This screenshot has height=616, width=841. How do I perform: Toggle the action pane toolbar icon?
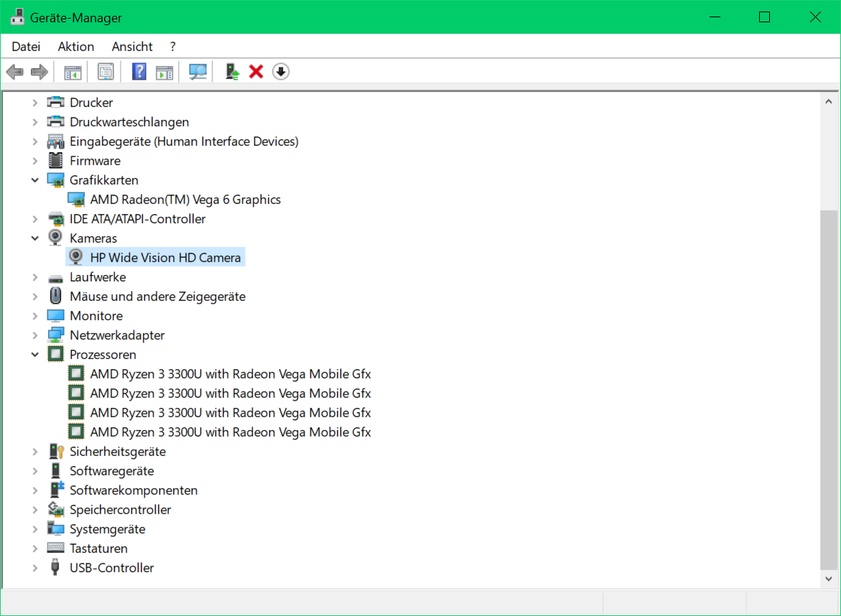[x=164, y=72]
